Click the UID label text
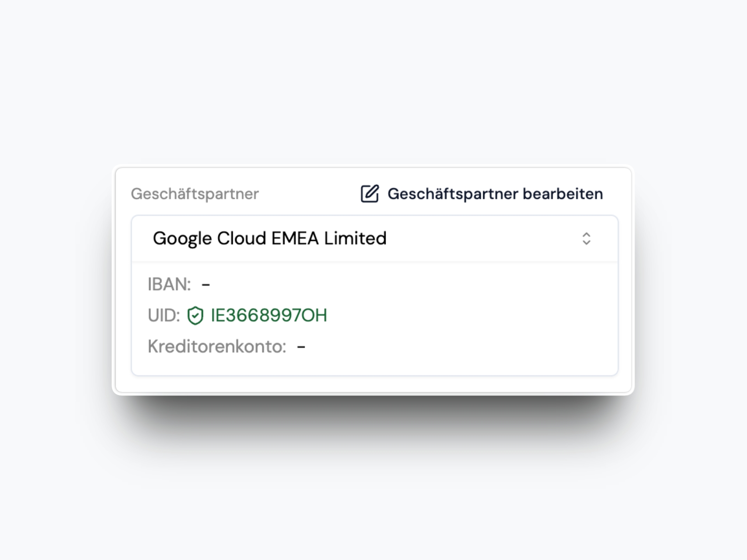 click(x=163, y=316)
